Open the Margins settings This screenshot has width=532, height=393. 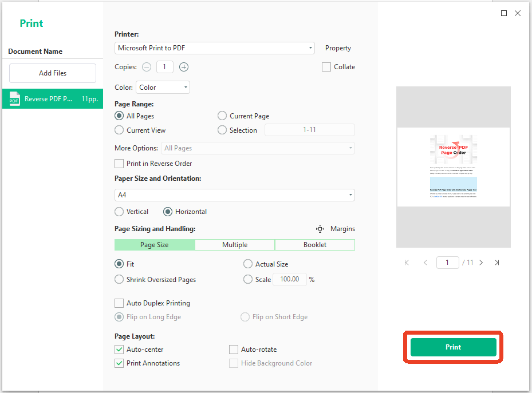point(342,229)
